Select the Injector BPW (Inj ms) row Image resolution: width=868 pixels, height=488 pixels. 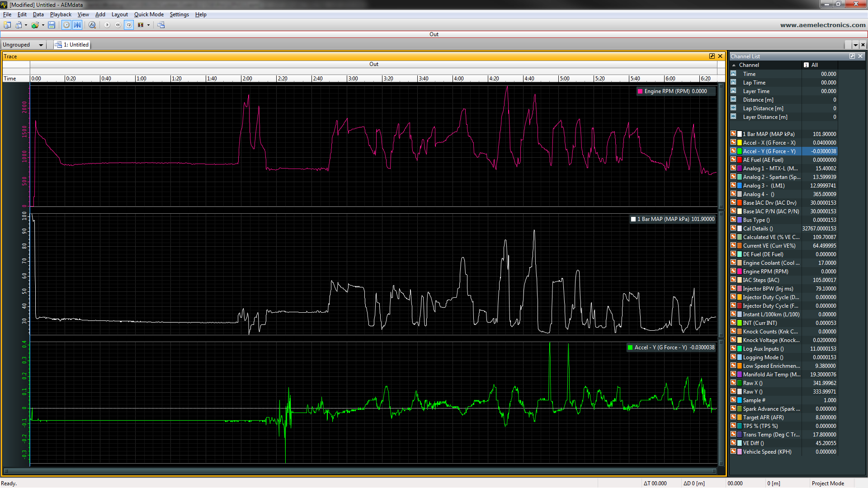click(783, 288)
